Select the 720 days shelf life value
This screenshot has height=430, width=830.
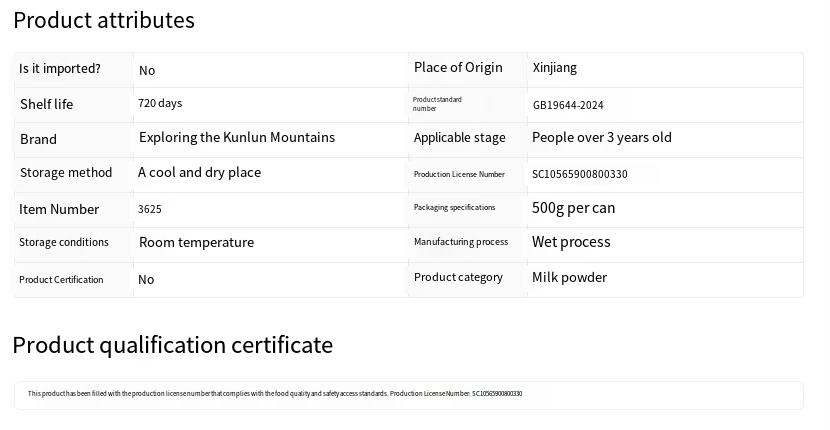[160, 103]
